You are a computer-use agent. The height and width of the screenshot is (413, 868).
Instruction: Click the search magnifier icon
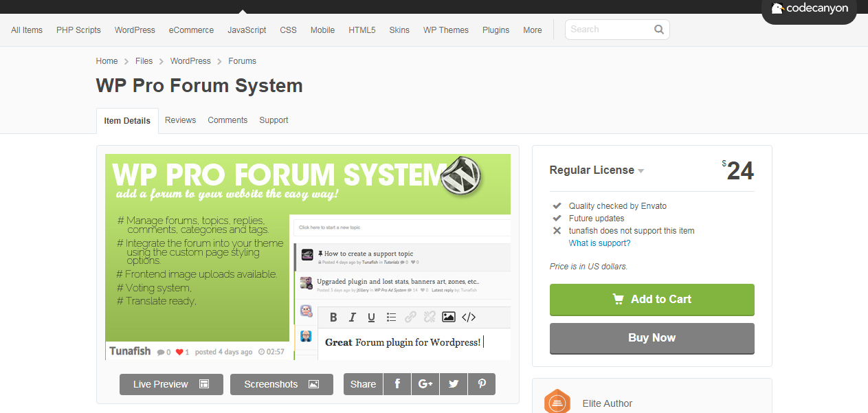[659, 30]
